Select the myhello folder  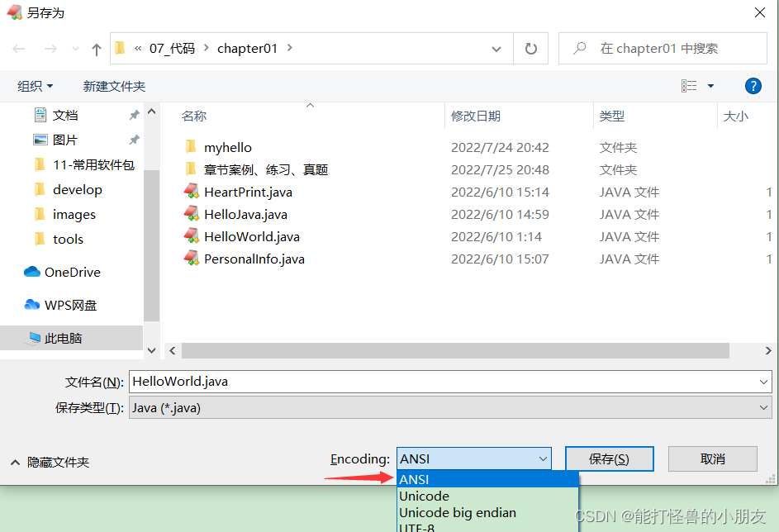(227, 148)
